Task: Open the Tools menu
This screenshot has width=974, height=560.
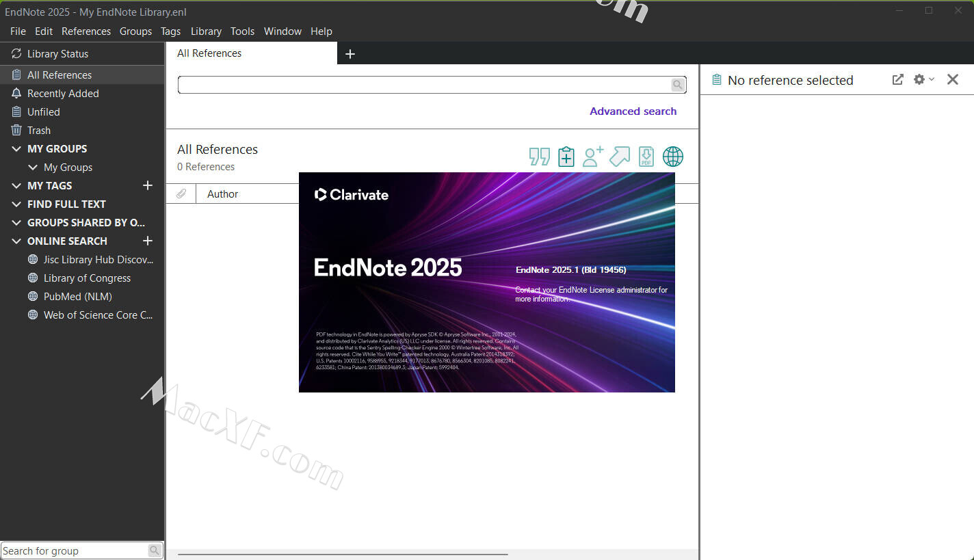Action: pyautogui.click(x=242, y=31)
